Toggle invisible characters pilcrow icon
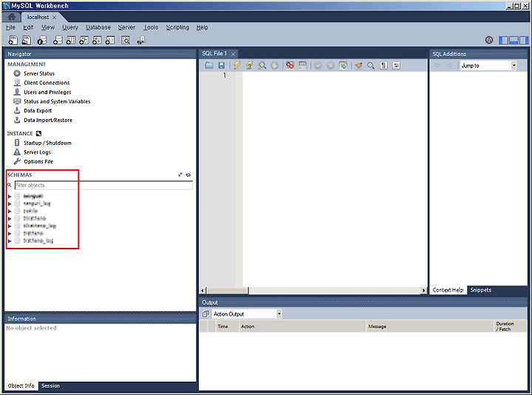532x395 pixels. coord(383,66)
